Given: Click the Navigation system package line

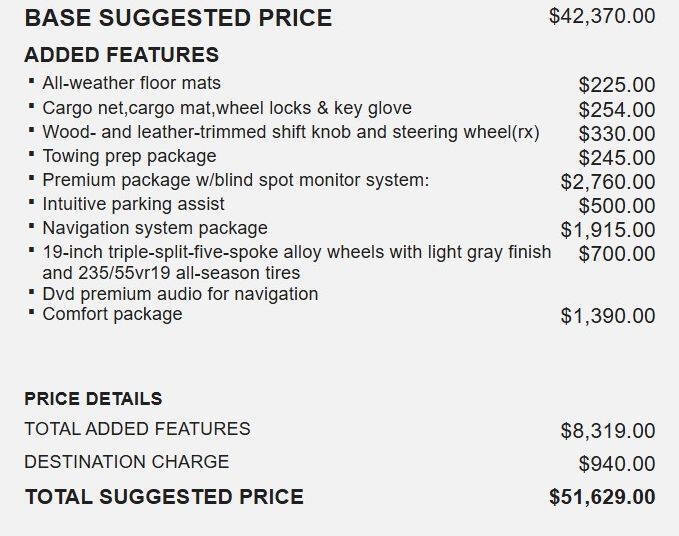Looking at the screenshot, I should click(x=155, y=228).
